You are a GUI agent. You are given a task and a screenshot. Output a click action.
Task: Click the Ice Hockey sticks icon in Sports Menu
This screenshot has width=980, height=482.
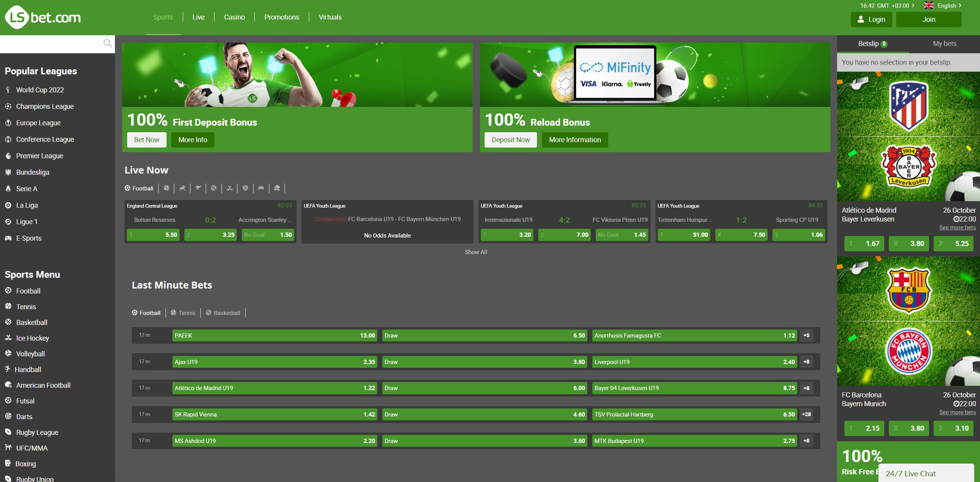(x=8, y=338)
